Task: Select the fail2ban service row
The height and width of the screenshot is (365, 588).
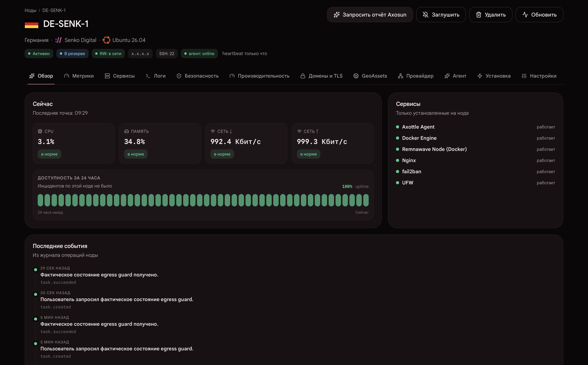Action: (476, 172)
